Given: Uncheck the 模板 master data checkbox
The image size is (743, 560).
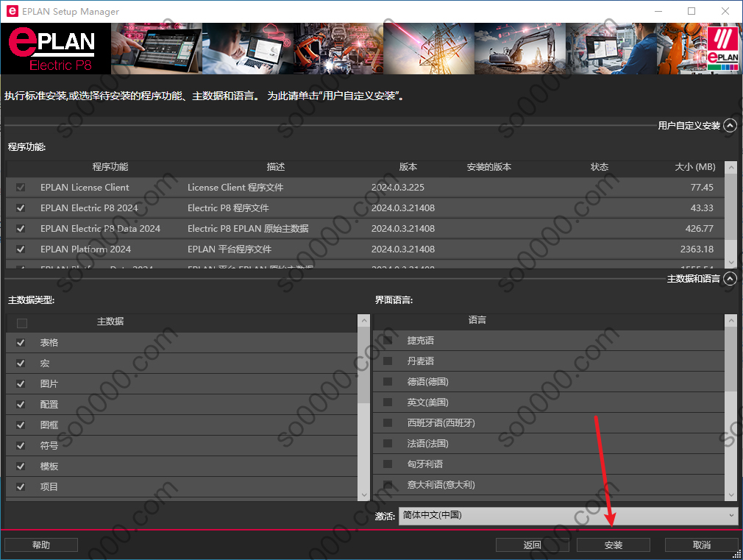Looking at the screenshot, I should pos(21,466).
